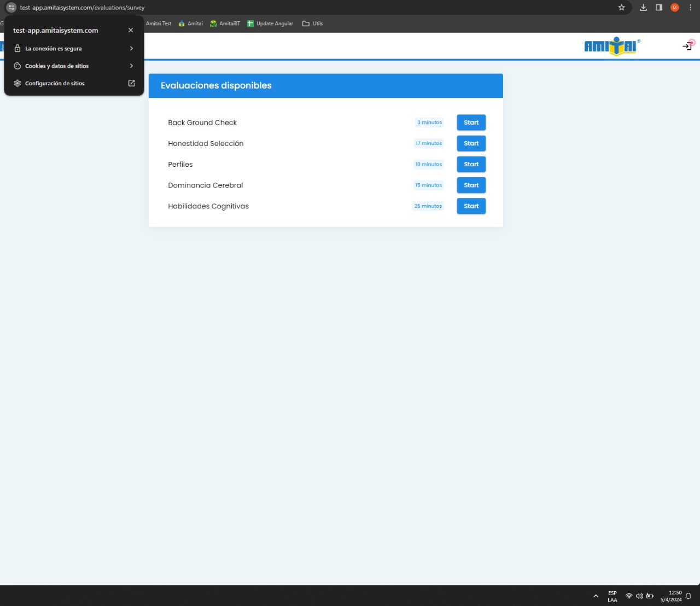The image size is (700, 606).
Task: Expand 'Cookies y datos de sitios'
Action: point(74,66)
